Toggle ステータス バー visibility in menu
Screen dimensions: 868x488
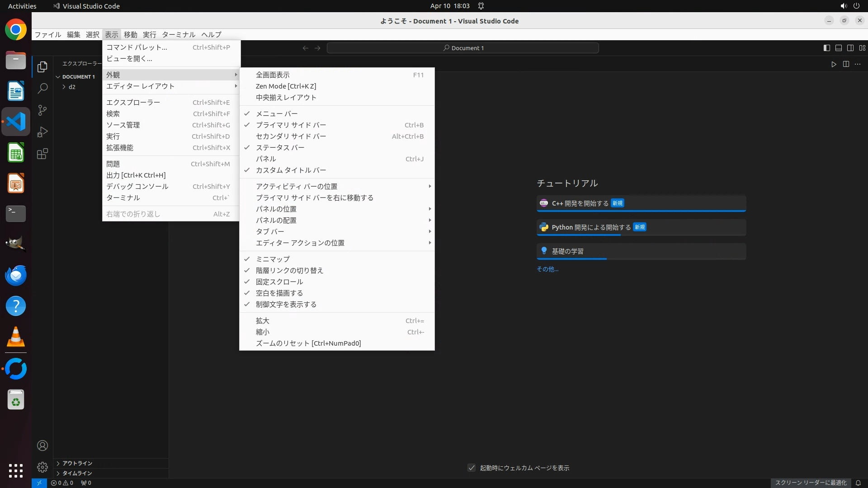click(280, 147)
